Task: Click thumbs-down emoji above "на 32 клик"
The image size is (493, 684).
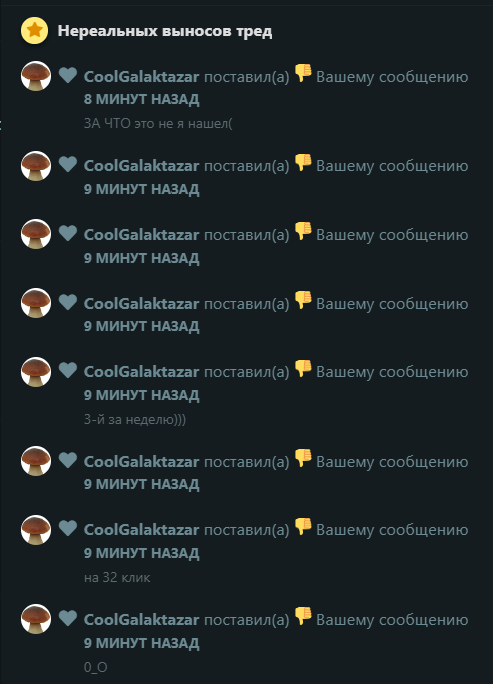Action: tap(303, 526)
